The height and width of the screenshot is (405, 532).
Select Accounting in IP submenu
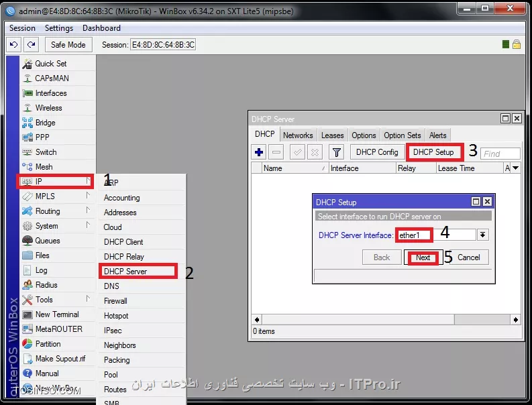(141, 198)
